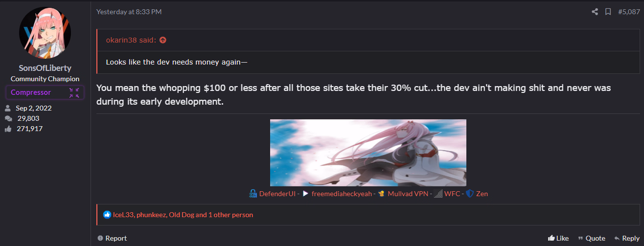Quote this post

click(592, 238)
